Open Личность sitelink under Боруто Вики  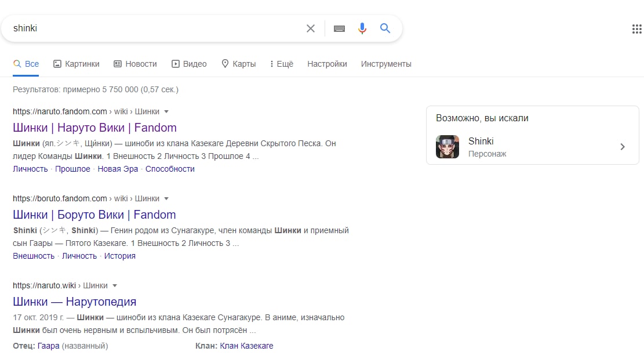coord(79,256)
